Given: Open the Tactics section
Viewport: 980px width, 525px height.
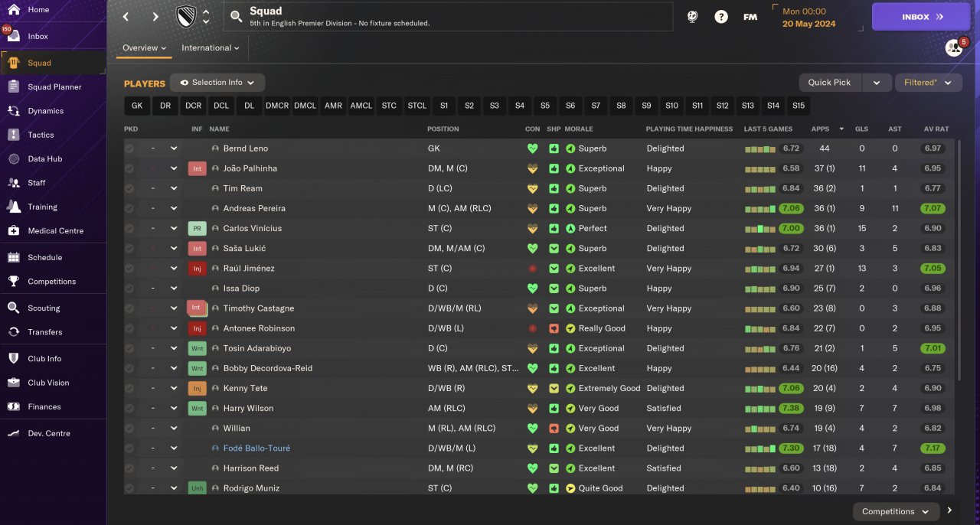Looking at the screenshot, I should coord(41,135).
